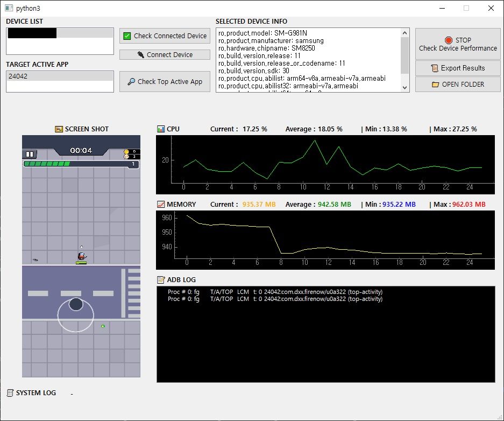Click the down arrow of device info scrollbar
Screen dimensions: 504x421
tap(404, 87)
